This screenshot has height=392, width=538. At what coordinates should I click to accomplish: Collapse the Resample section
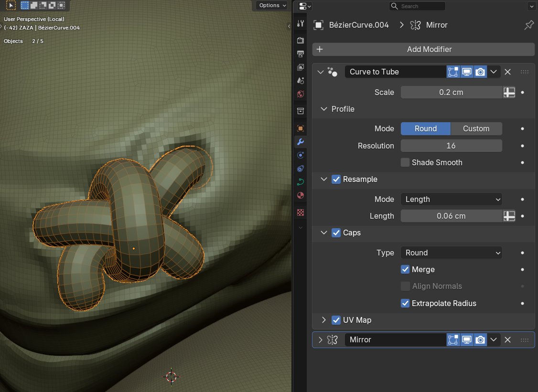[323, 180]
